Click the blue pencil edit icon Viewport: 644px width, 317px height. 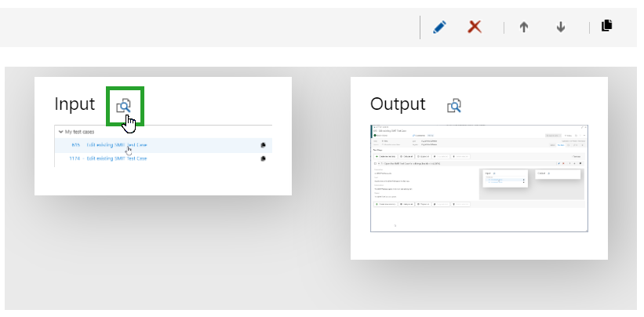coord(439,27)
